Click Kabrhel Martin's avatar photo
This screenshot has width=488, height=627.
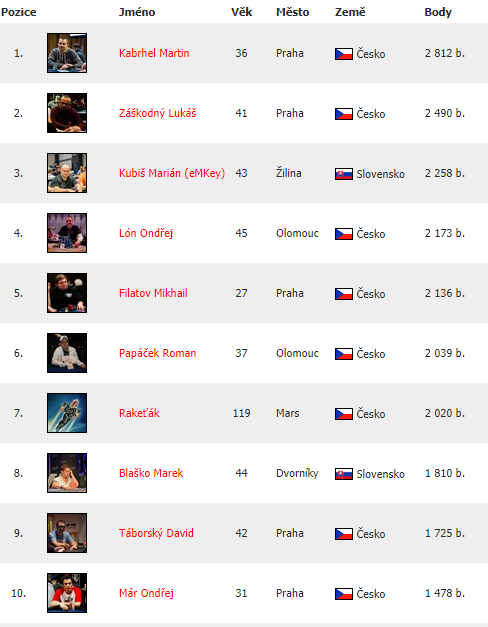click(67, 53)
